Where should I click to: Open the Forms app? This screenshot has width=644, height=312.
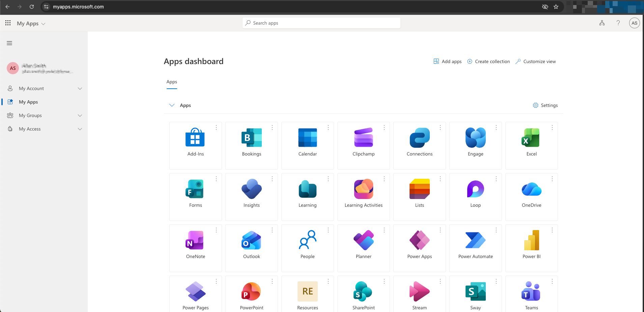click(195, 197)
